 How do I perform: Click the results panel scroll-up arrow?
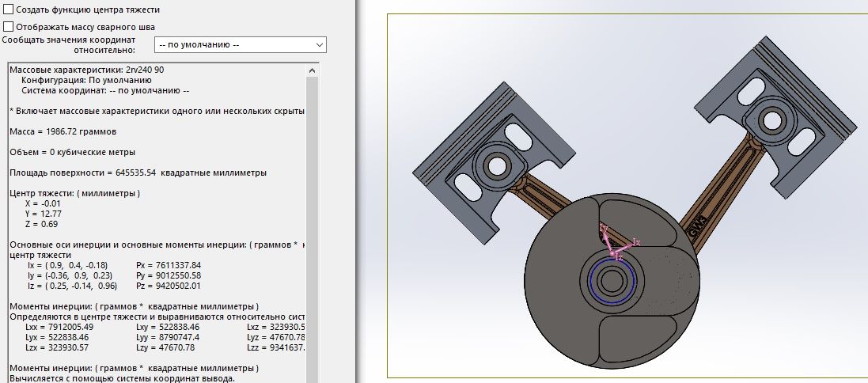click(313, 71)
